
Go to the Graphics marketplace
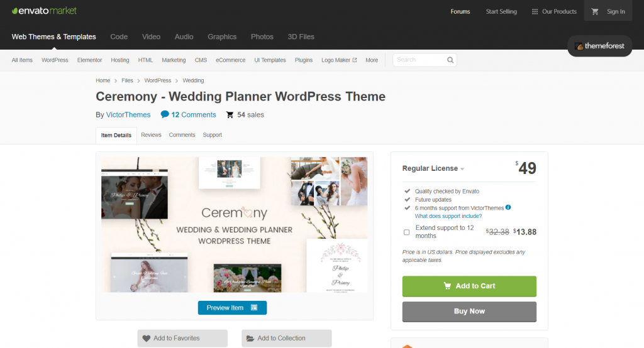[x=222, y=37]
